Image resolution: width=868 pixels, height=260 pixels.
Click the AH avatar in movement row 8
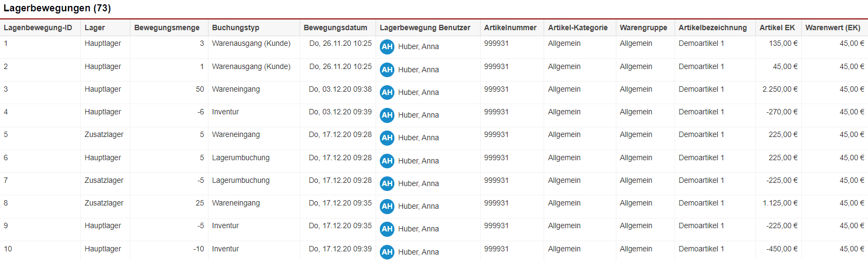(x=387, y=207)
